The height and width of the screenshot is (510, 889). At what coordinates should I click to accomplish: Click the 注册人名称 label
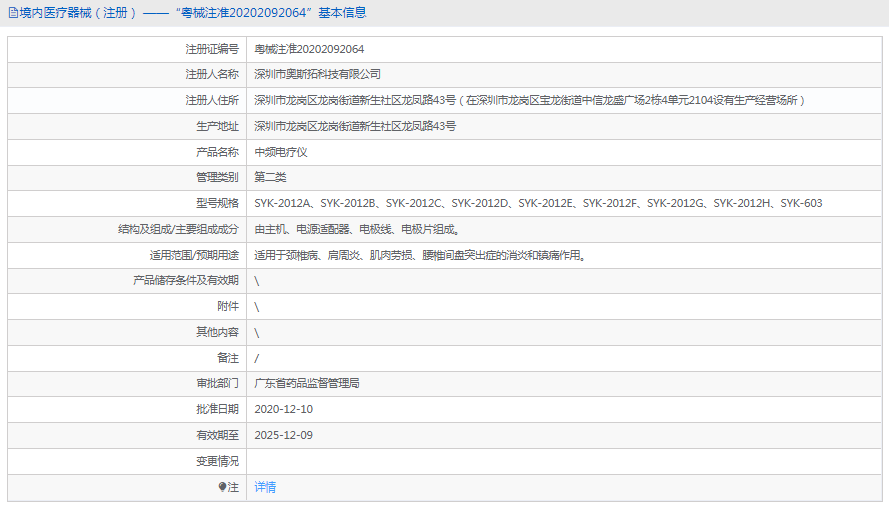pyautogui.click(x=212, y=74)
